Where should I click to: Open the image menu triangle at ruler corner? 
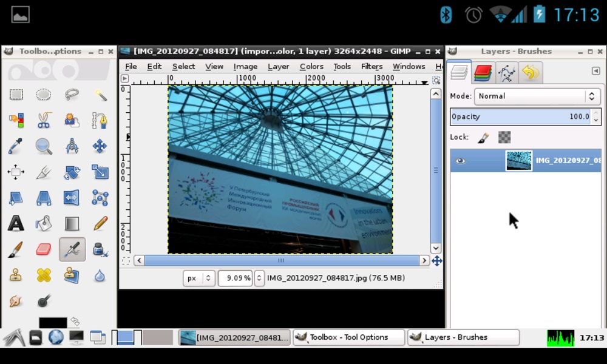[124, 78]
